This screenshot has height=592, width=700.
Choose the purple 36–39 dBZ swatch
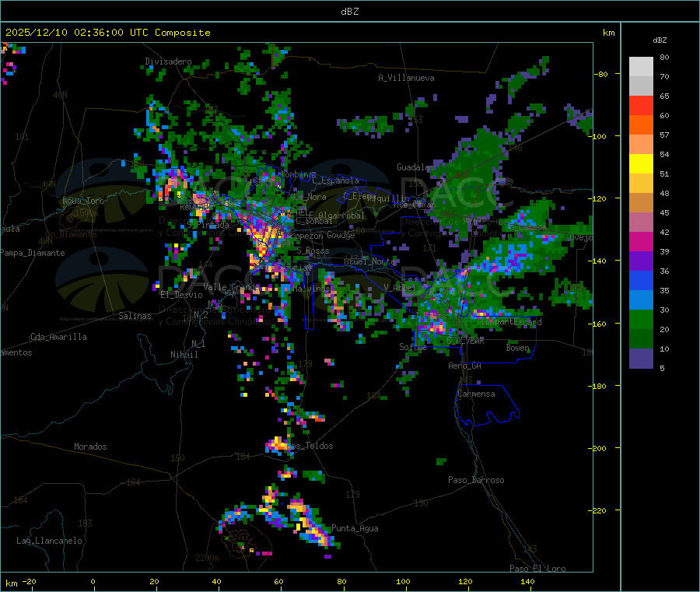point(641,261)
